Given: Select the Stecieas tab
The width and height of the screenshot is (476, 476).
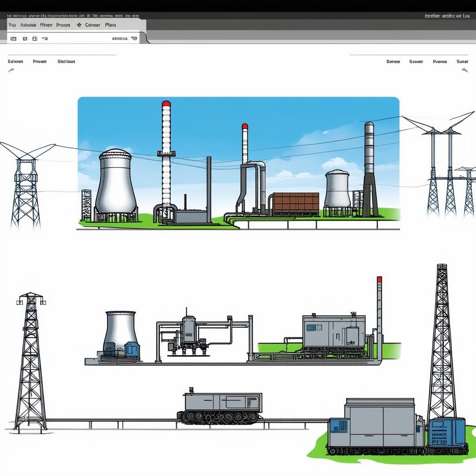Looking at the screenshot, I should (x=66, y=61).
